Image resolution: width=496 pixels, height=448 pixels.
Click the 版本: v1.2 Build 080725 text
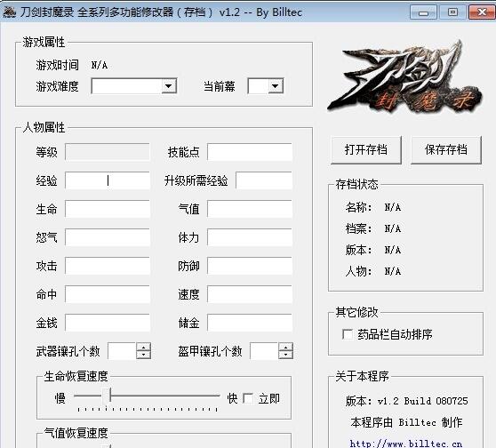point(406,401)
